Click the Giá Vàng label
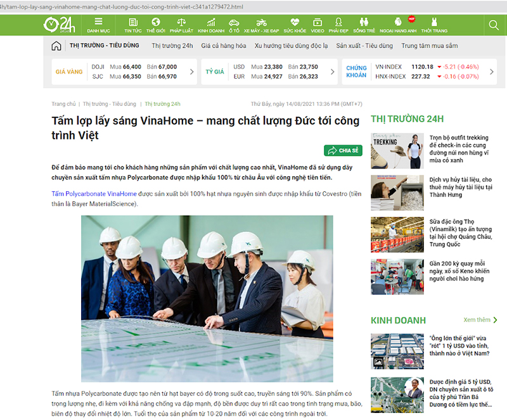 [69, 72]
